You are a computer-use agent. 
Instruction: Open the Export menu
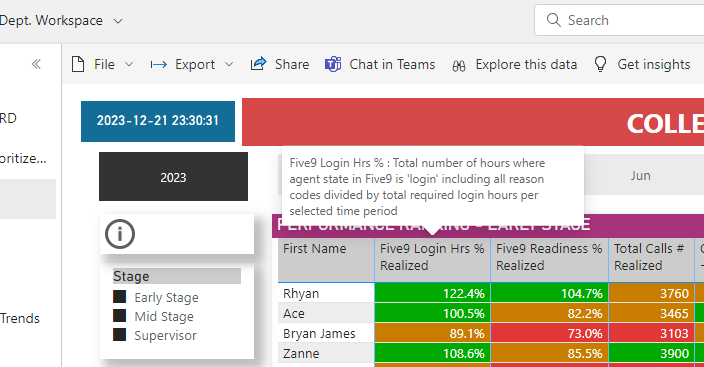[195, 65]
